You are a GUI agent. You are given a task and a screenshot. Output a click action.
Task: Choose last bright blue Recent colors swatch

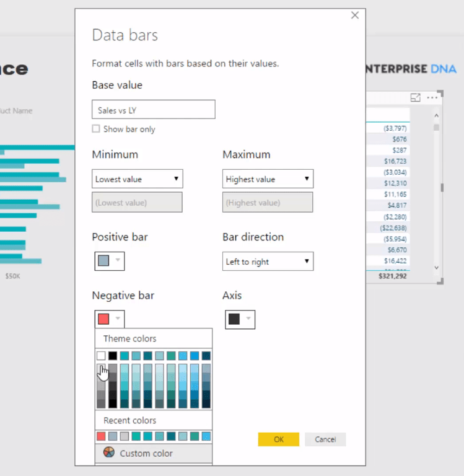tap(206, 436)
